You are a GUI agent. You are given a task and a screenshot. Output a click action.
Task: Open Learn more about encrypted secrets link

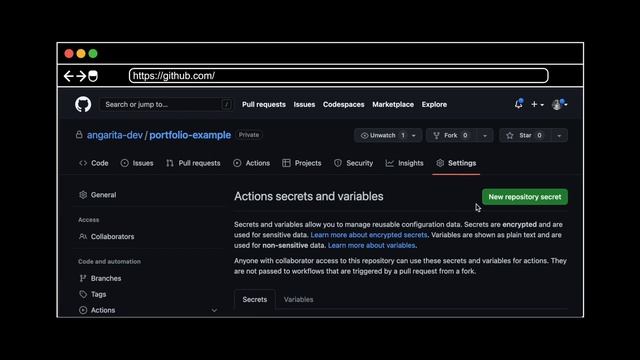click(x=369, y=235)
